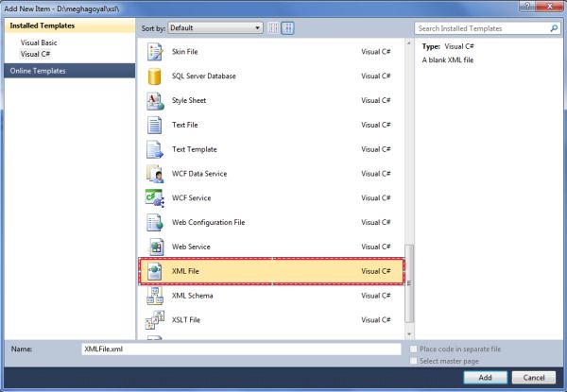567x392 pixels.
Task: Click the XML File icon
Action: tap(155, 271)
